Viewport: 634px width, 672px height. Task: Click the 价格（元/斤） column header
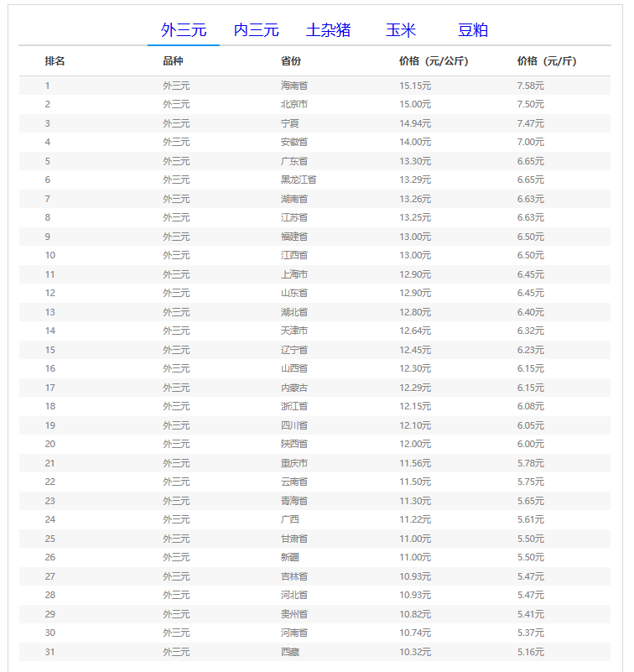(547, 61)
